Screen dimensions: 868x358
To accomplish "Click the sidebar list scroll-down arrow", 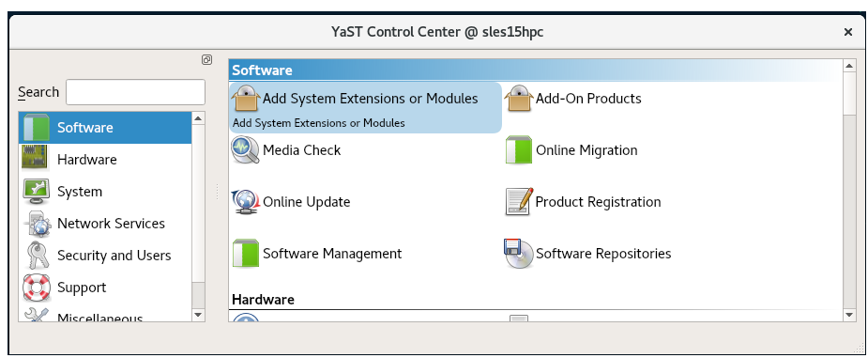I will [x=198, y=315].
